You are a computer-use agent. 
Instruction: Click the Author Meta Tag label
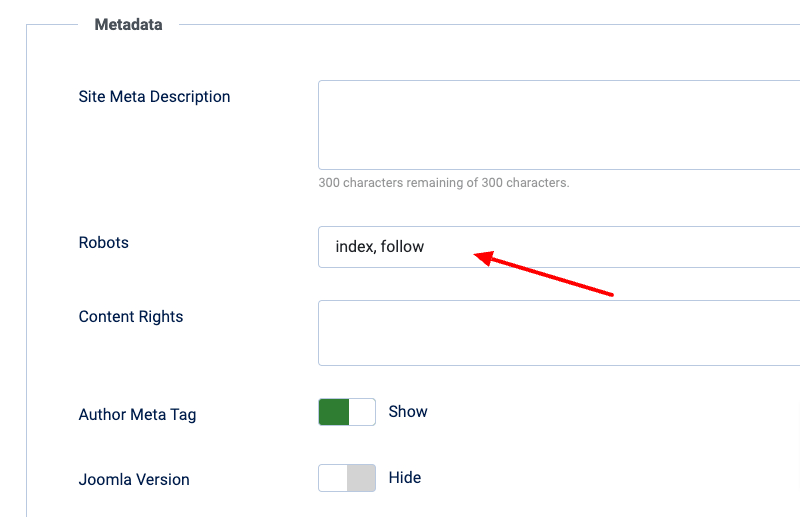coord(137,414)
